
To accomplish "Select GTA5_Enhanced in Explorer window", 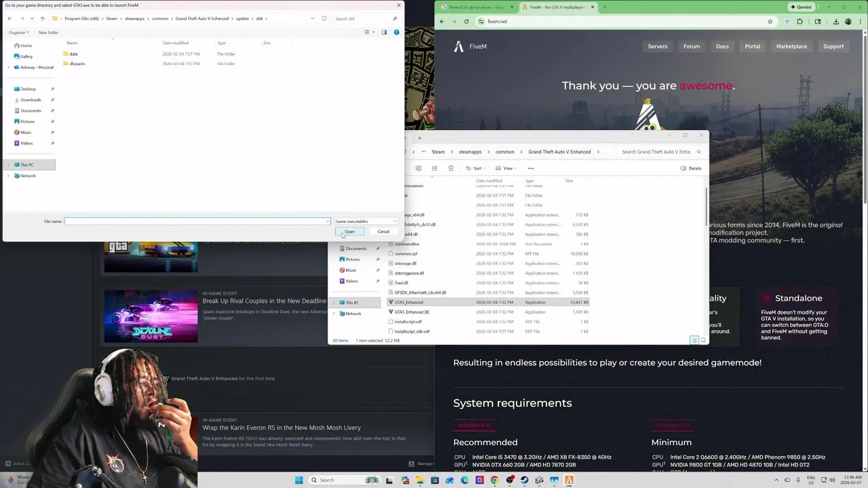I will click(409, 302).
